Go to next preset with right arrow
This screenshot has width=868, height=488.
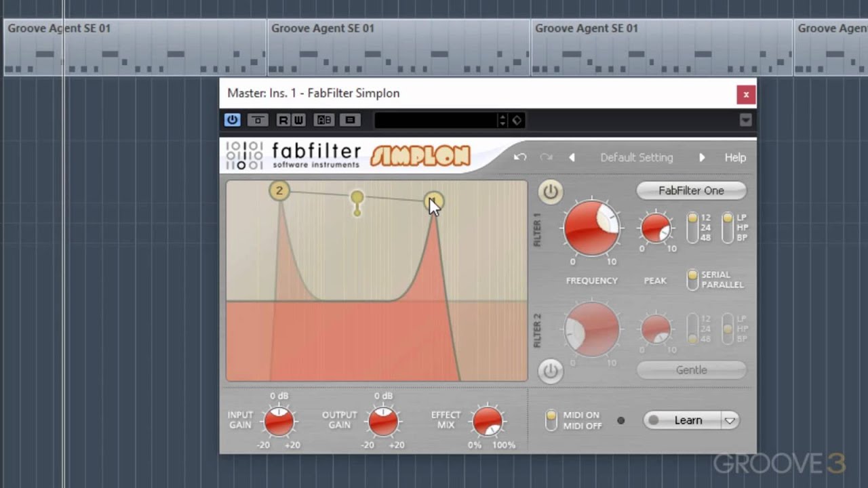coord(702,157)
